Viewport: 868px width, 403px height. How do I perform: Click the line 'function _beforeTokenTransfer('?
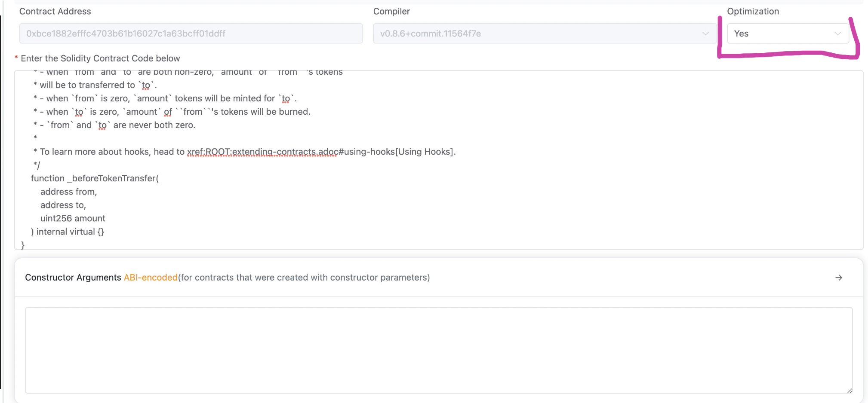pyautogui.click(x=95, y=178)
